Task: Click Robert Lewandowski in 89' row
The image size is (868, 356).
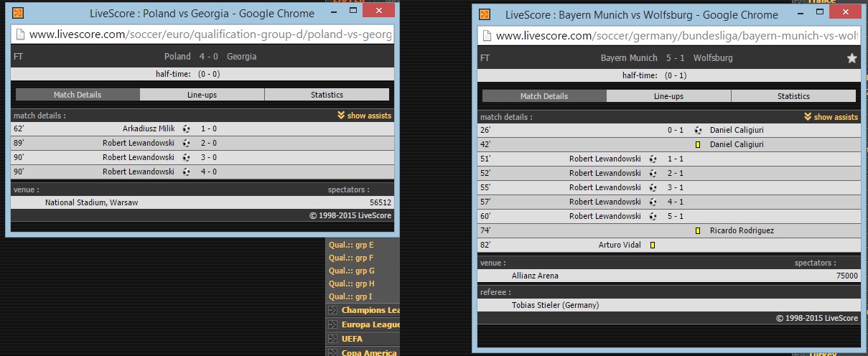Action: 139,143
